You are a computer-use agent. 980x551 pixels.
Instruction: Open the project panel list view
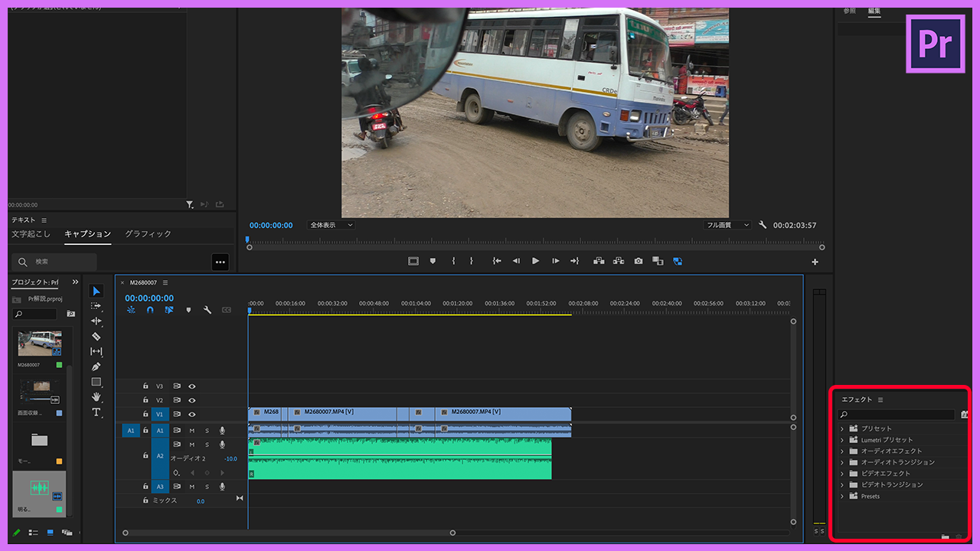pyautogui.click(x=33, y=533)
